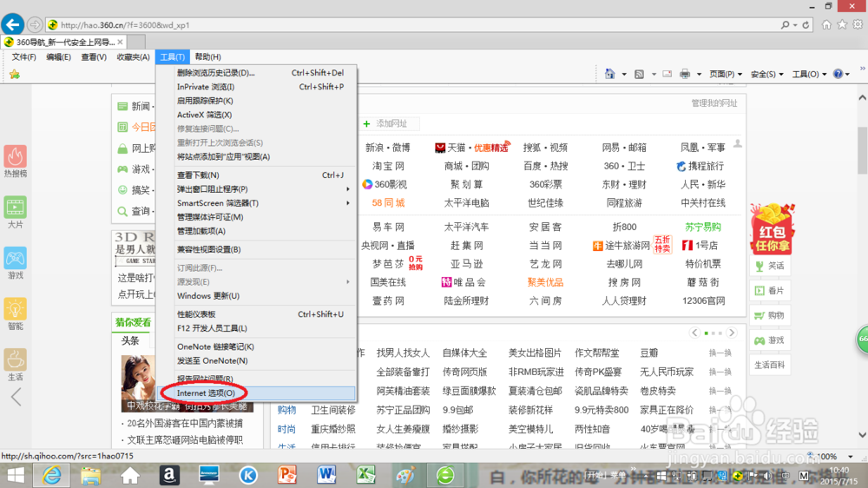Select F12 开发人员工具 menu item
The height and width of the screenshot is (488, 868).
coord(257,328)
